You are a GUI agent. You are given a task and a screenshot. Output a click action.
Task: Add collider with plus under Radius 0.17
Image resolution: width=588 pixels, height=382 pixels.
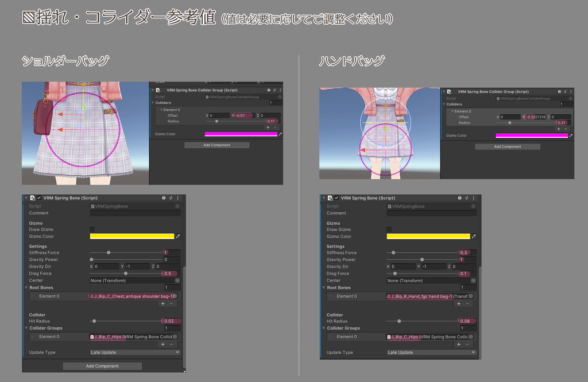[268, 127]
